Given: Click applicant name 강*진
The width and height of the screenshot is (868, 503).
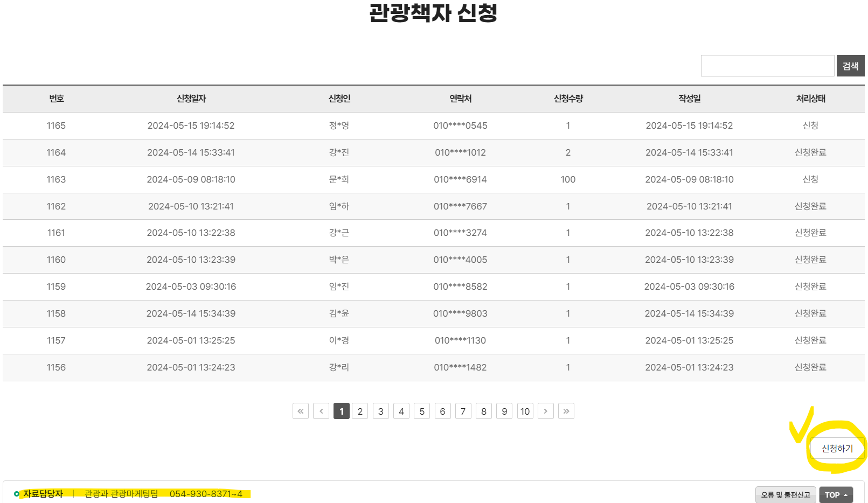Looking at the screenshot, I should 339,152.
